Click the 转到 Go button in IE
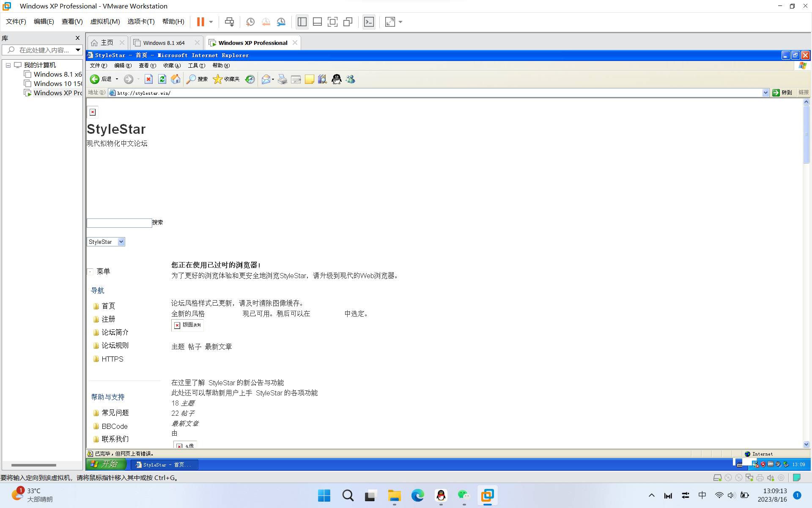Screen dimensions: 812x508 (x=782, y=93)
